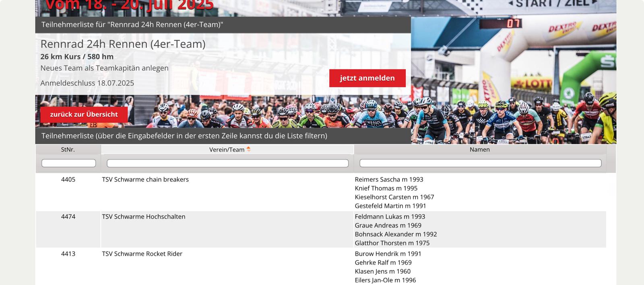Focus the Namen filter input field

coord(480,163)
